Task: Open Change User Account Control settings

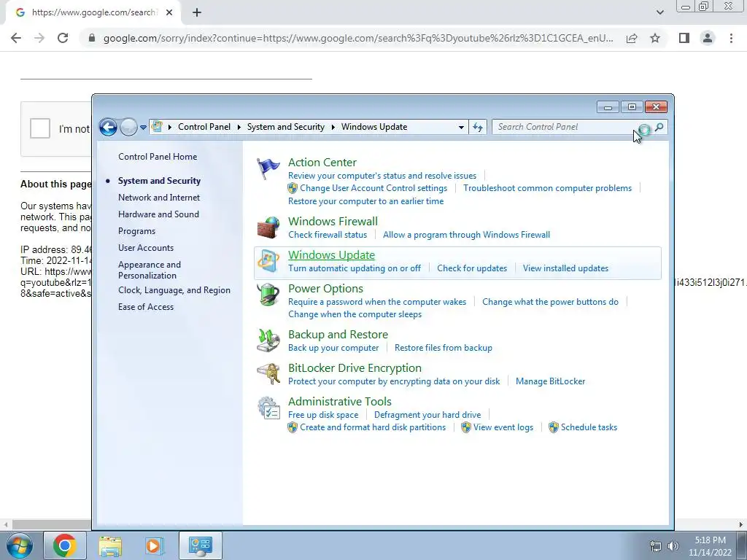Action: [x=373, y=188]
